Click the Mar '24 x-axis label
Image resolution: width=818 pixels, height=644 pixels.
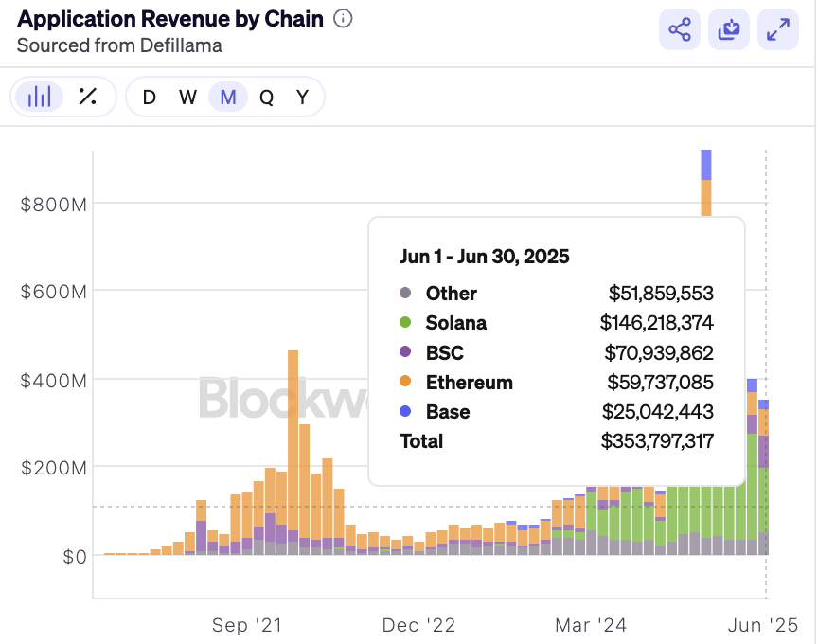pos(591,625)
